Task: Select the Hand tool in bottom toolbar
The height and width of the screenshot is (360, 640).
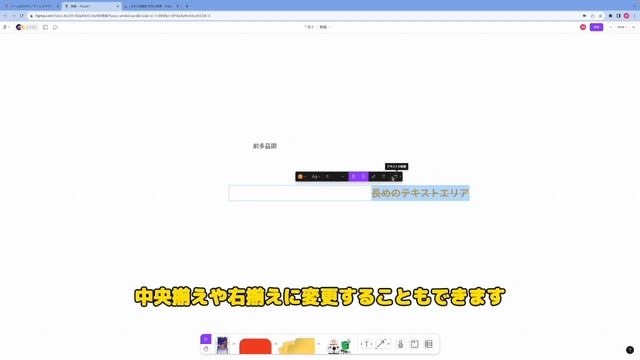Action: 206,349
